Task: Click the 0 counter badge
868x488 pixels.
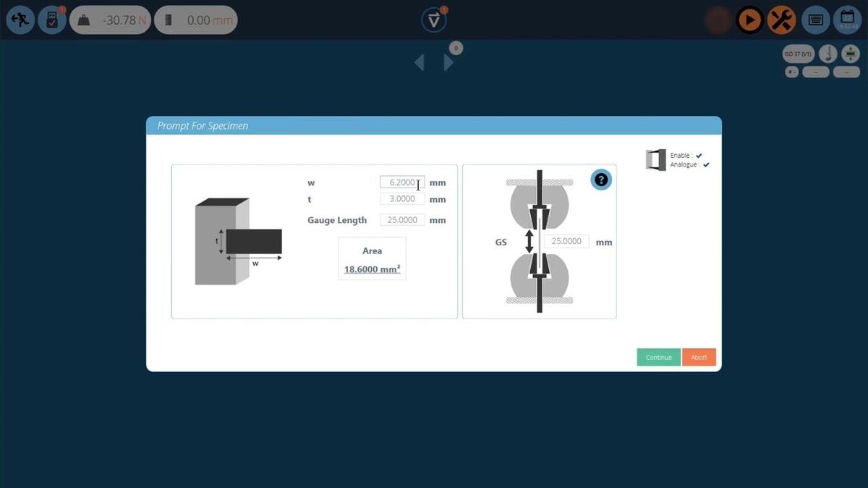Action: click(x=456, y=49)
